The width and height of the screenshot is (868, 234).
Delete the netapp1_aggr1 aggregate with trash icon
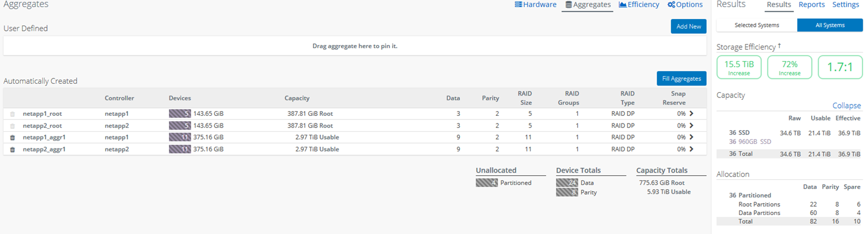click(x=12, y=137)
